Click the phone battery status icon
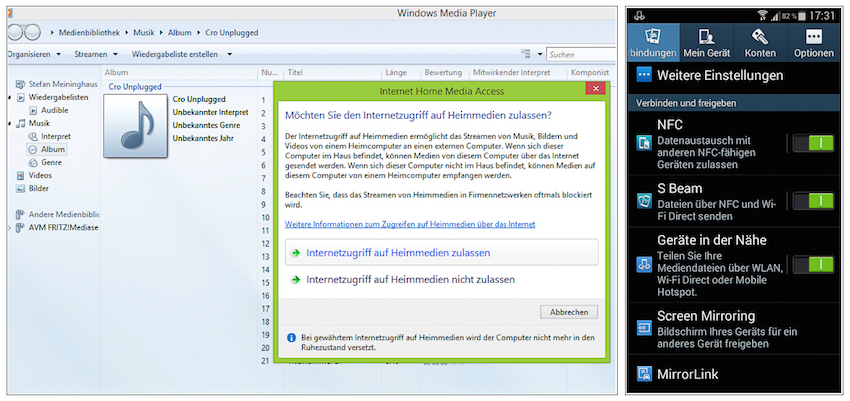 pyautogui.click(x=801, y=16)
